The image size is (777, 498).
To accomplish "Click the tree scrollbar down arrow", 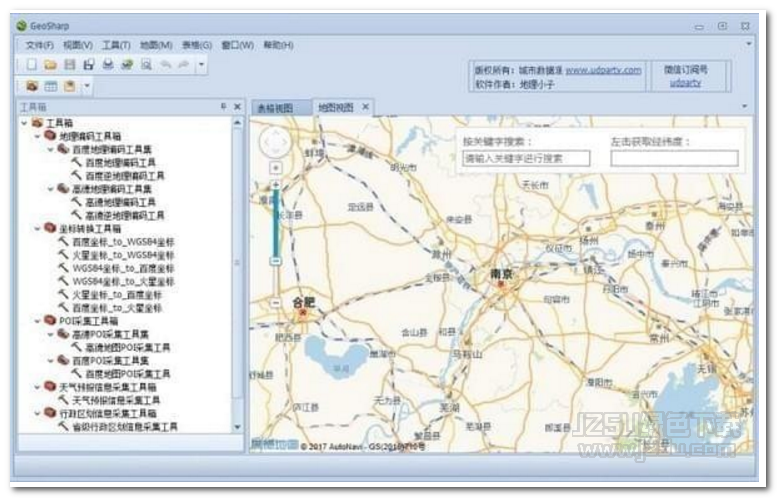I will click(237, 427).
